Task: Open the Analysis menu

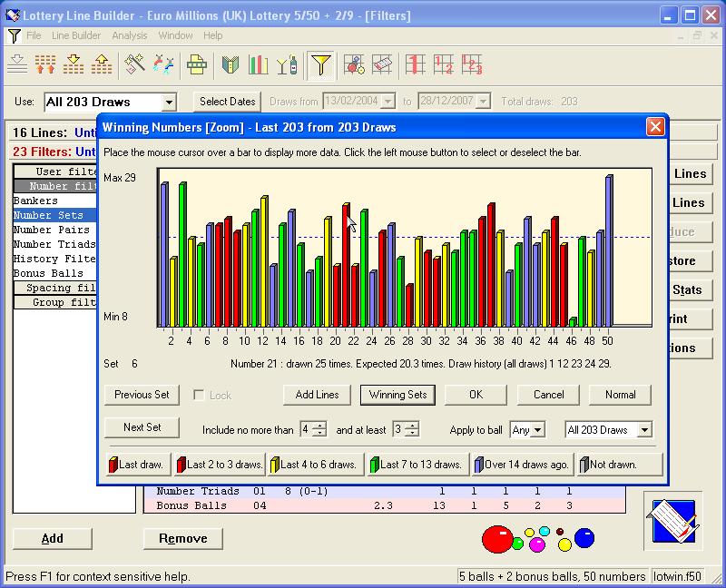Action: point(130,36)
